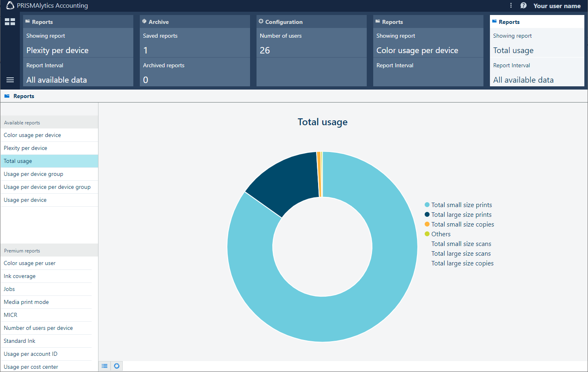Viewport: 588px width, 372px height.
Task: Select the Number of users per device report
Action: pyautogui.click(x=38, y=328)
